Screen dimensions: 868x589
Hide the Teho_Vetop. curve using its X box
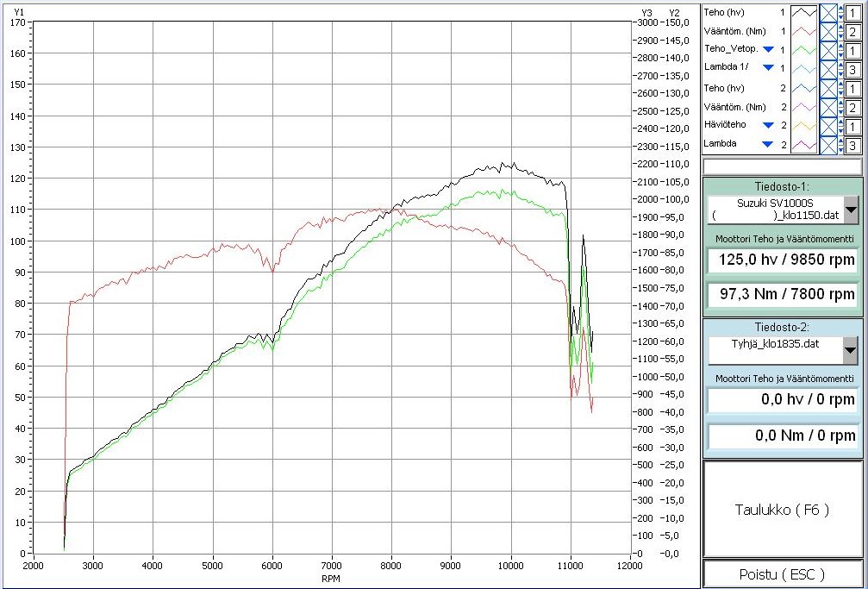(x=828, y=50)
